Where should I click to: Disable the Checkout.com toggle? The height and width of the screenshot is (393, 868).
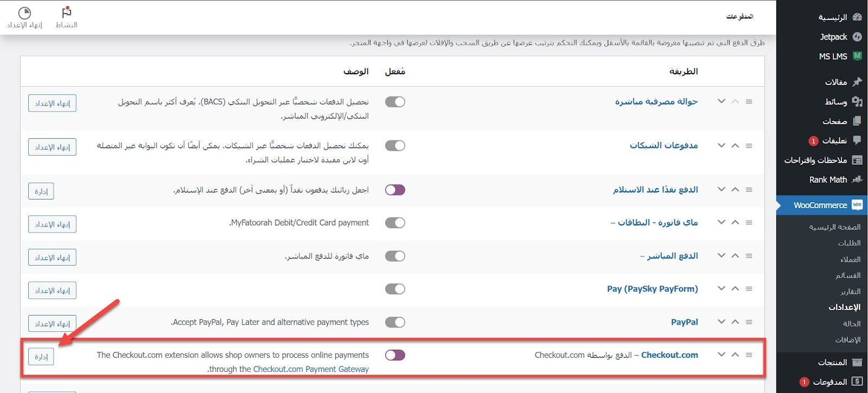click(395, 355)
